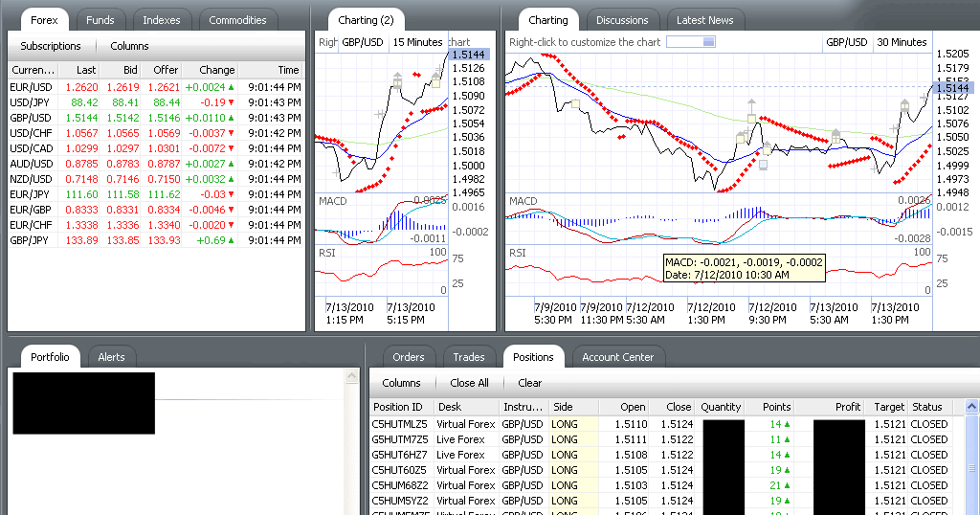The image size is (980, 515).
Task: Click points up arrow for position C5HUTMLZ5
Action: click(x=787, y=424)
